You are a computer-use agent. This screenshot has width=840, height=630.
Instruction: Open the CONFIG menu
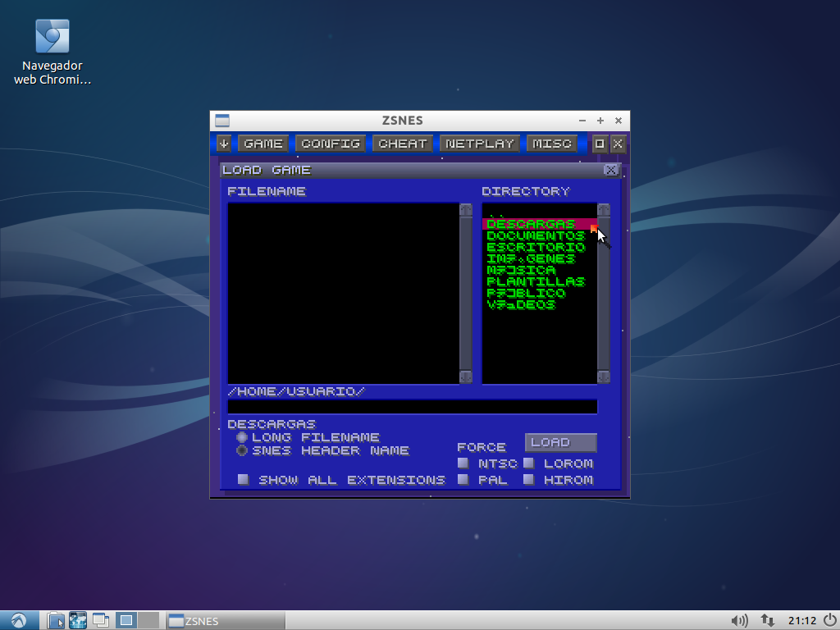tap(330, 144)
